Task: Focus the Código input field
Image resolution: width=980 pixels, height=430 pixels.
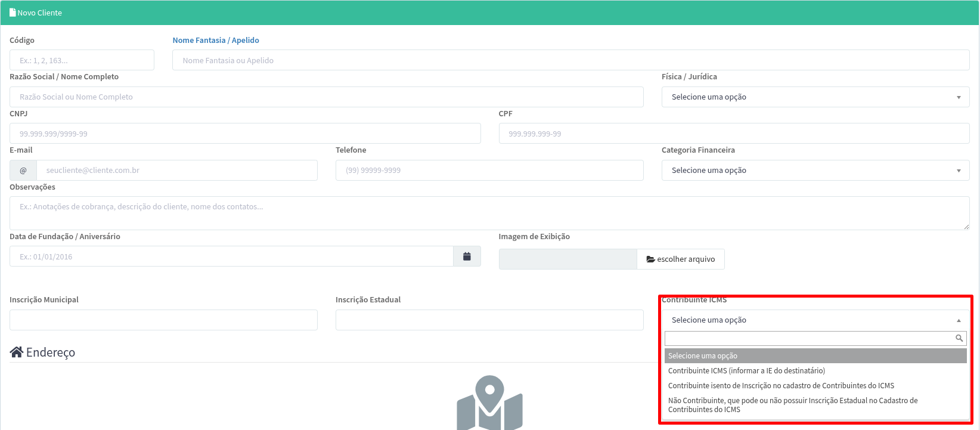Action: point(82,60)
